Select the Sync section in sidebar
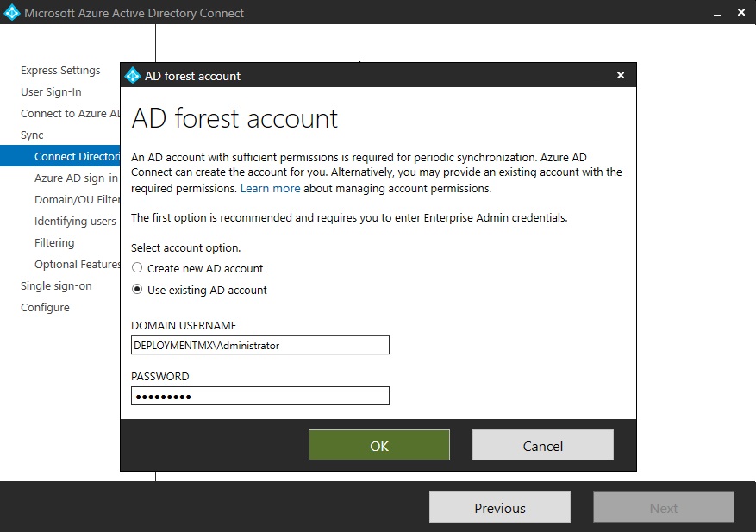Screen dimensions: 756x532 pyautogui.click(x=32, y=135)
